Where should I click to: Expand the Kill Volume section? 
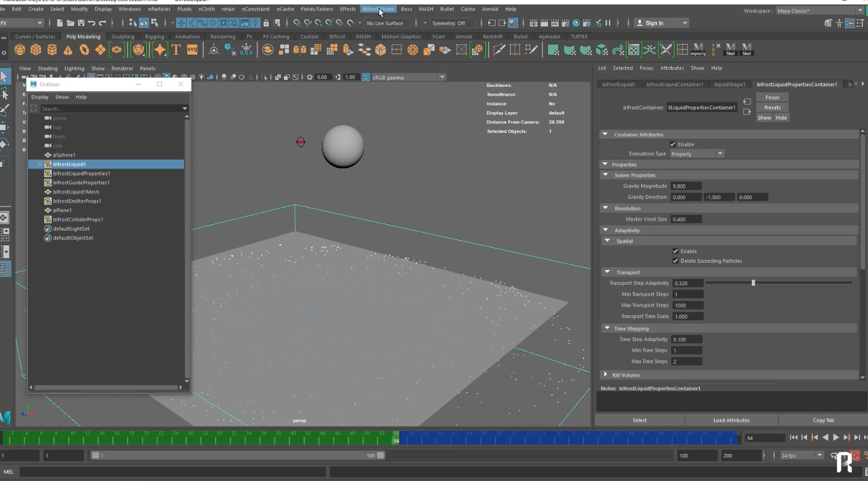tap(606, 375)
